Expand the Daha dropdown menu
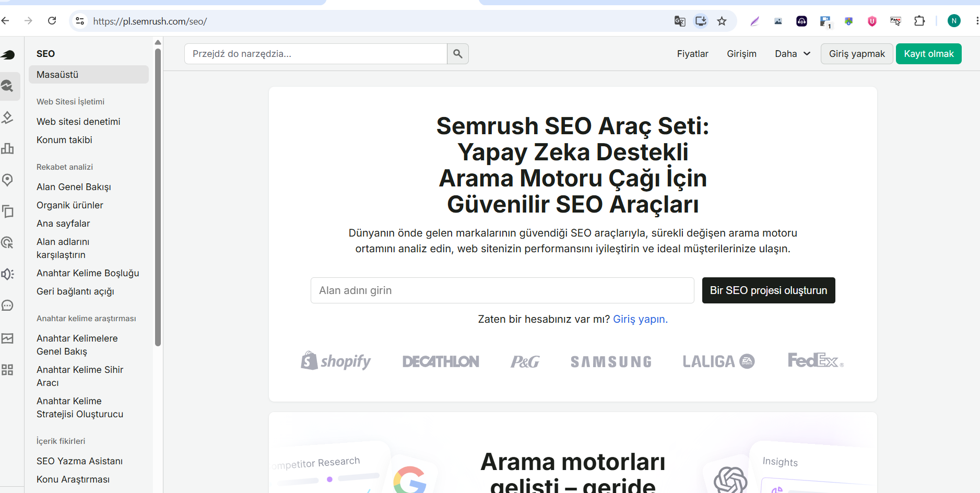980x493 pixels. pos(793,54)
